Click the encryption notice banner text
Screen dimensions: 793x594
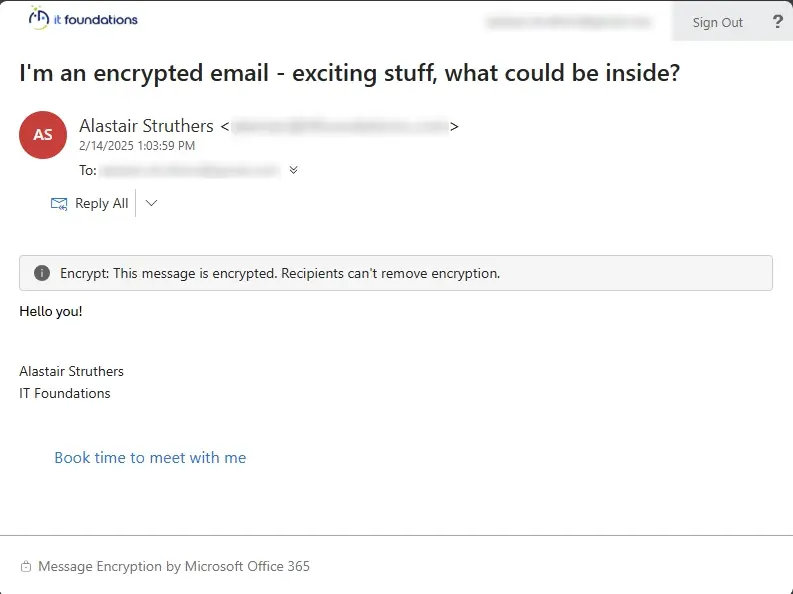pyautogui.click(x=280, y=273)
